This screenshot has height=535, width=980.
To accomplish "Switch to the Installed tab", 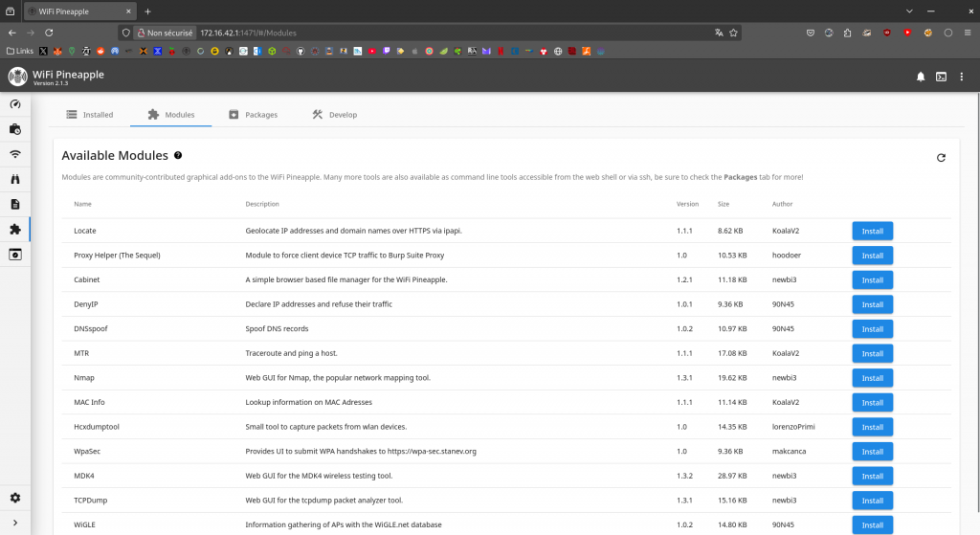I will click(x=90, y=115).
